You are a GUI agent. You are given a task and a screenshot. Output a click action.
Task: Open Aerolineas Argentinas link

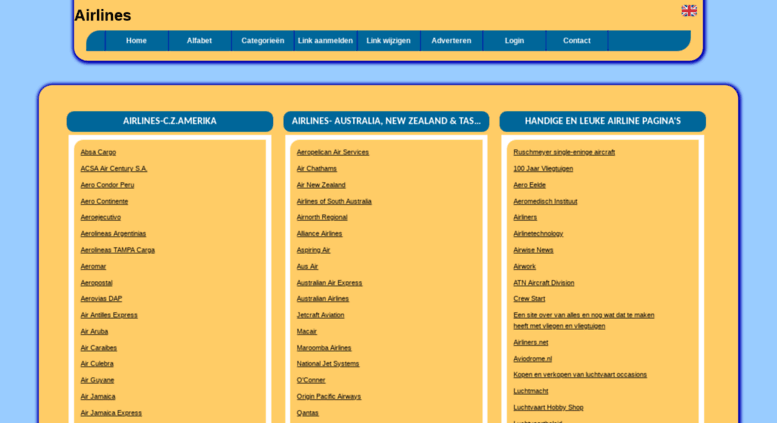click(113, 233)
